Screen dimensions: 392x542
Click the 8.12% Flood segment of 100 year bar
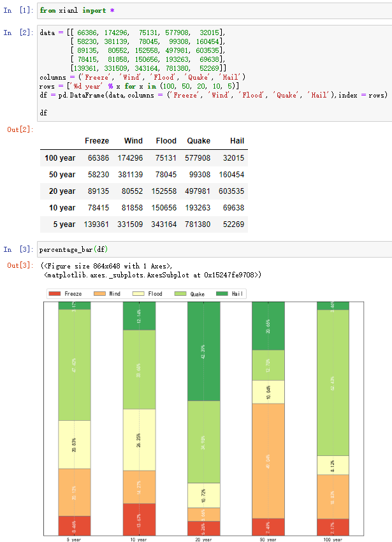(333, 465)
